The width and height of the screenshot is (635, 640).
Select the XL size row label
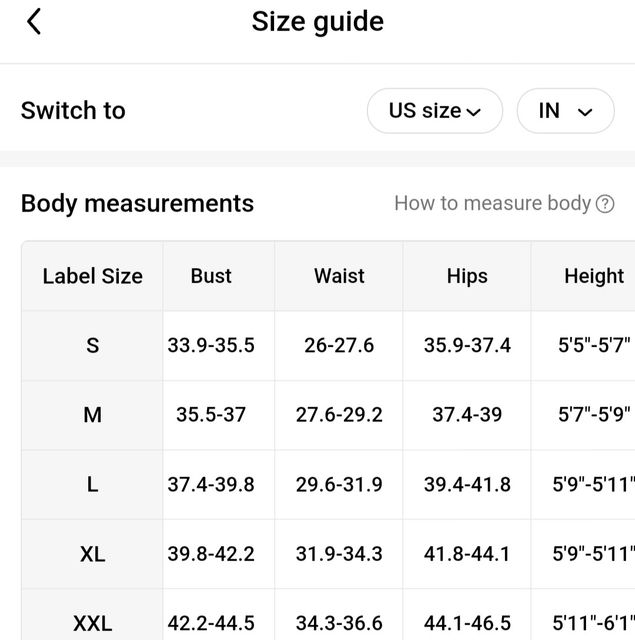pos(93,554)
